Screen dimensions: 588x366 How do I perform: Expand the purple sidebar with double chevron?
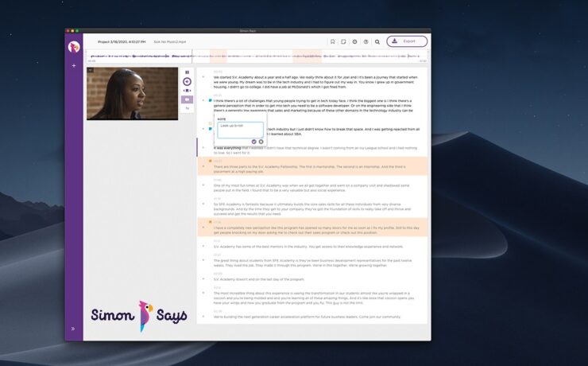tap(73, 329)
